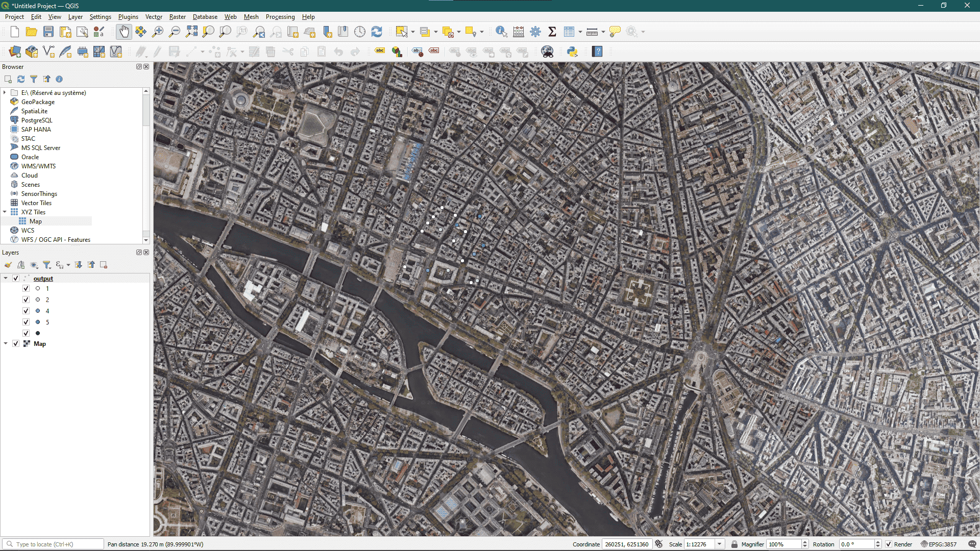Collapse the output layer group
Screen dimensions: 980x551
coord(5,278)
